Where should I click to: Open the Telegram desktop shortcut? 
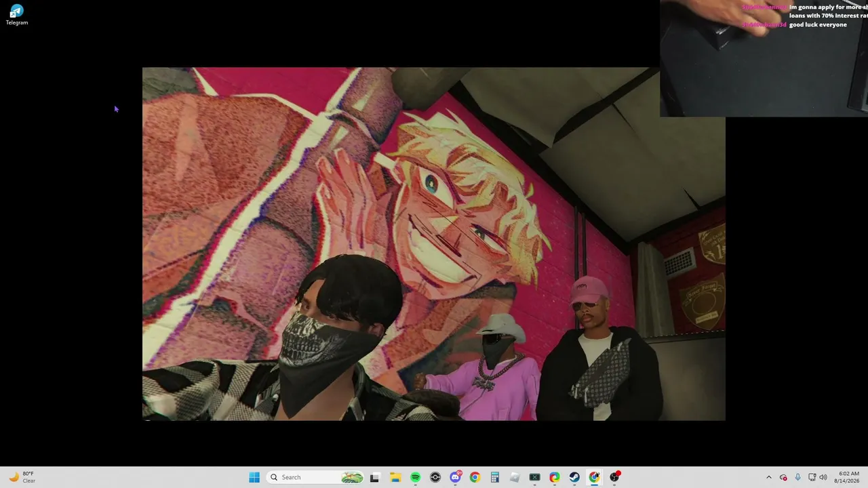(x=17, y=15)
